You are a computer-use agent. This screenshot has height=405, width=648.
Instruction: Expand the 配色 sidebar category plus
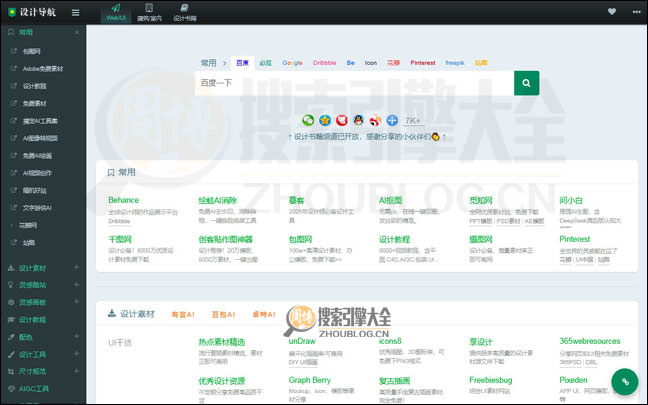coord(76,336)
